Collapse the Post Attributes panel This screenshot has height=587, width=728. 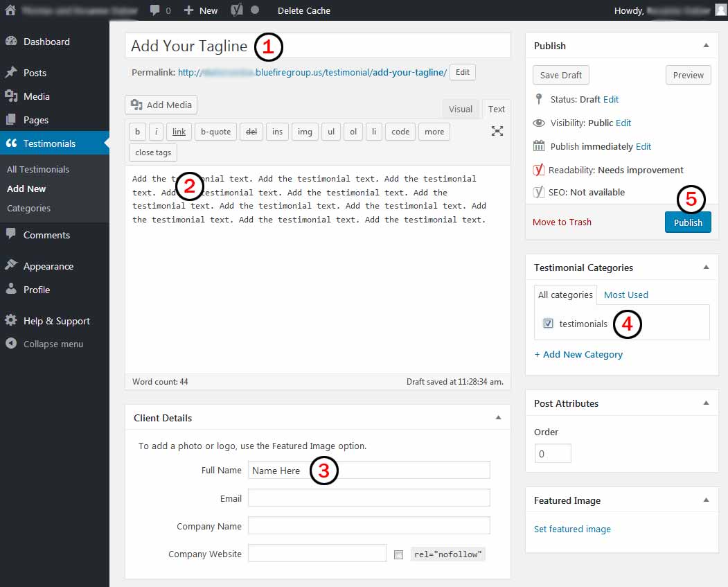[706, 403]
